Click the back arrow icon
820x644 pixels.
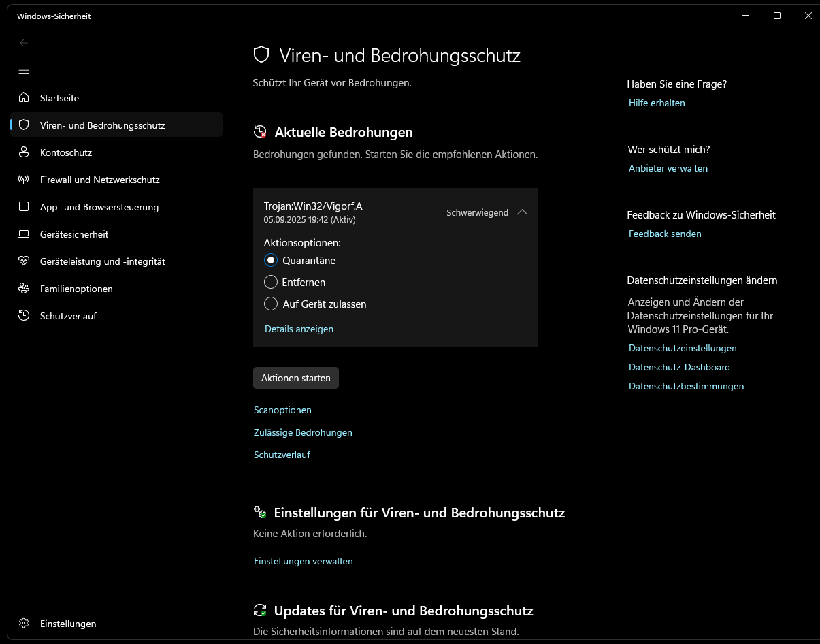click(24, 43)
